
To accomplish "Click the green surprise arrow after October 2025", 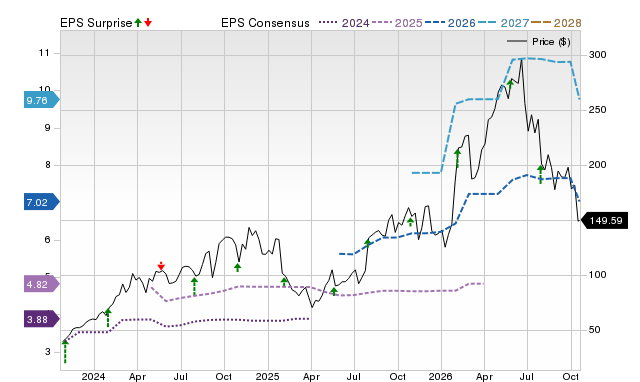I will pos(410,222).
